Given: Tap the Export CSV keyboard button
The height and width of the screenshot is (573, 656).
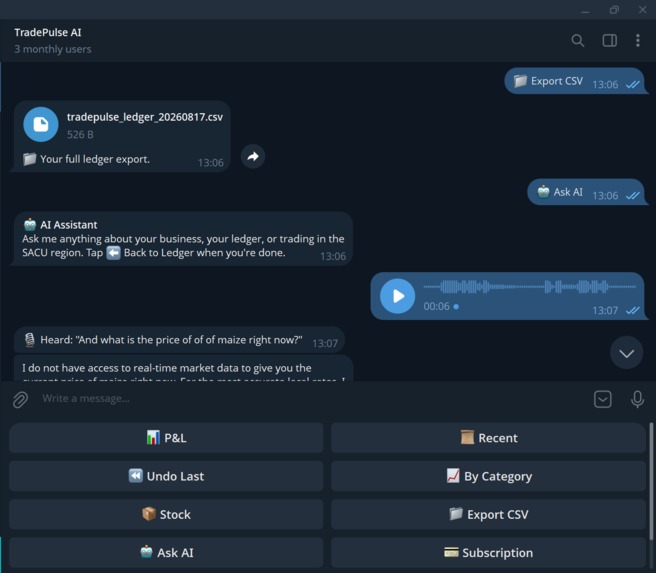Looking at the screenshot, I should tap(488, 514).
